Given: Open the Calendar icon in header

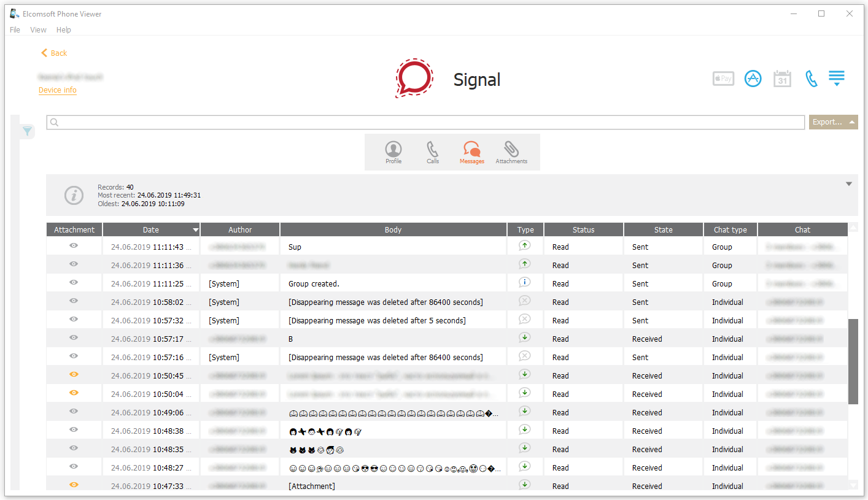Looking at the screenshot, I should click(x=782, y=79).
